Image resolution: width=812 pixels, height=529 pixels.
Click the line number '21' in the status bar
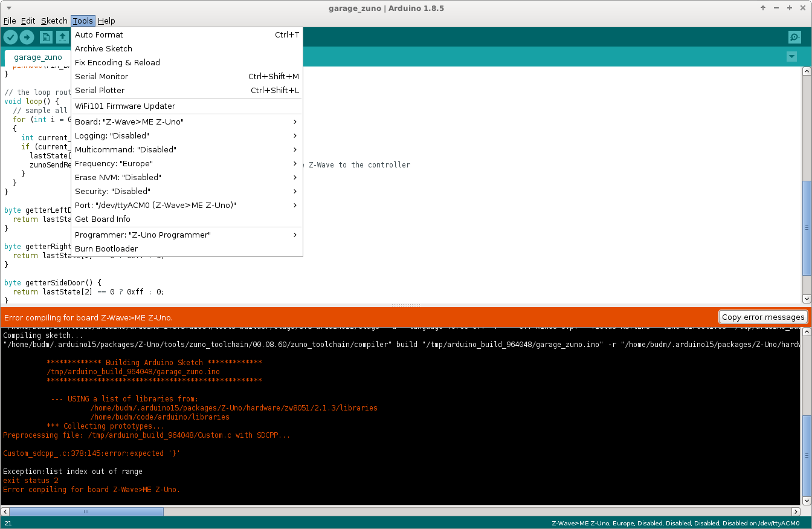8,523
